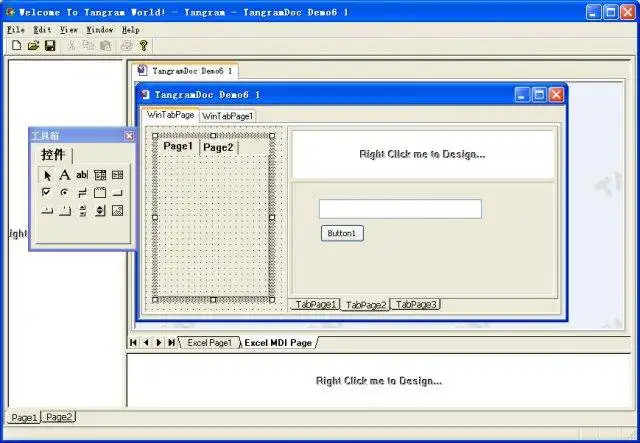Close the inner TangramDoc Demo6 1 window
This screenshot has height=443, width=640.
click(x=556, y=95)
